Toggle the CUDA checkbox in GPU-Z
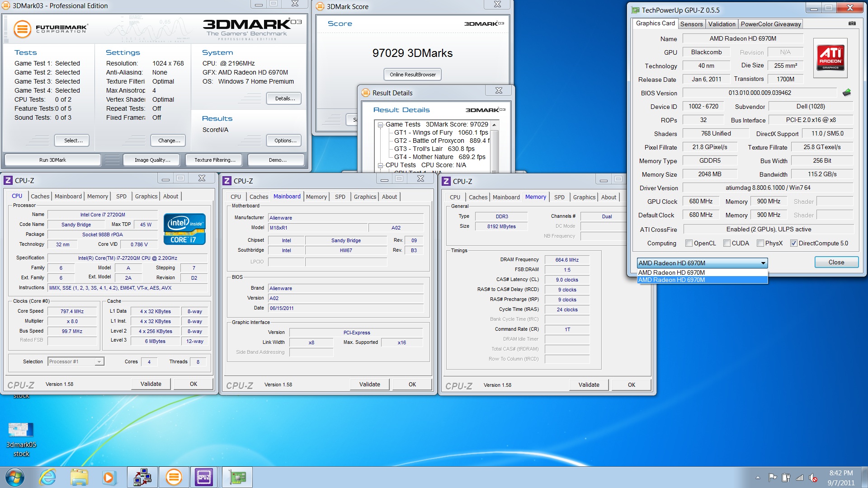Screen dimensions: 868x488 pos(727,243)
